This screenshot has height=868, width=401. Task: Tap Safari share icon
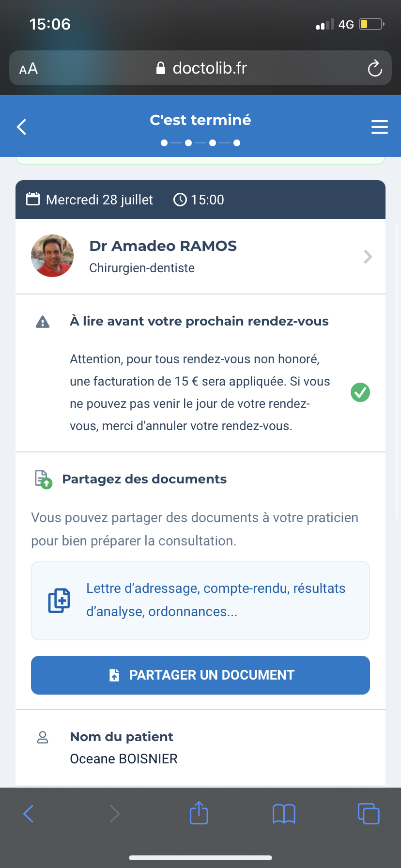pos(199,813)
